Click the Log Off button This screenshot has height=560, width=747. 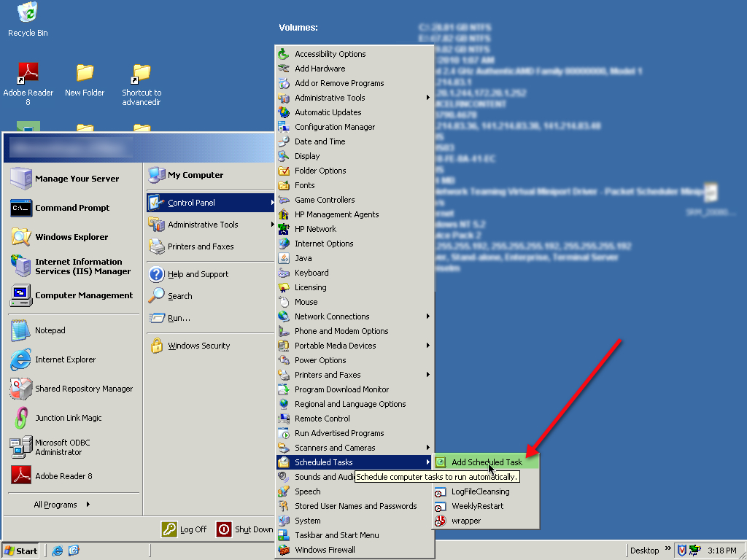pos(185,529)
